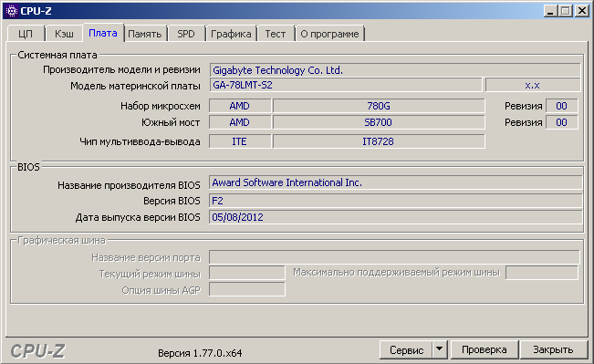Image resolution: width=594 pixels, height=364 pixels.
Task: Go to the Тест tab
Action: click(x=276, y=34)
